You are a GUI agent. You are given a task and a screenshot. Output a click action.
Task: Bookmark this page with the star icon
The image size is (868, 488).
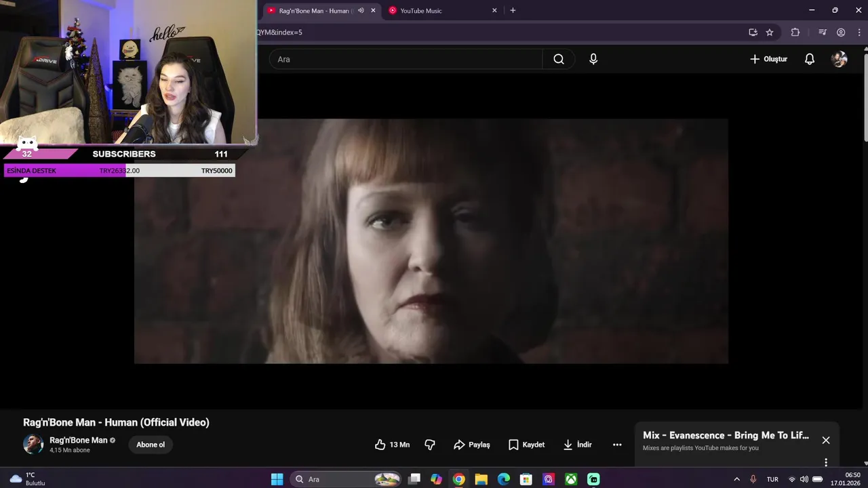(770, 32)
